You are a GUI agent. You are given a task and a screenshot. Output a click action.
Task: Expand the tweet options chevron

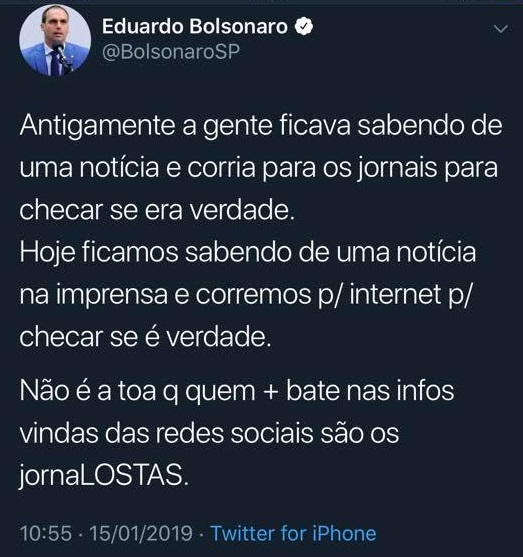(x=501, y=29)
